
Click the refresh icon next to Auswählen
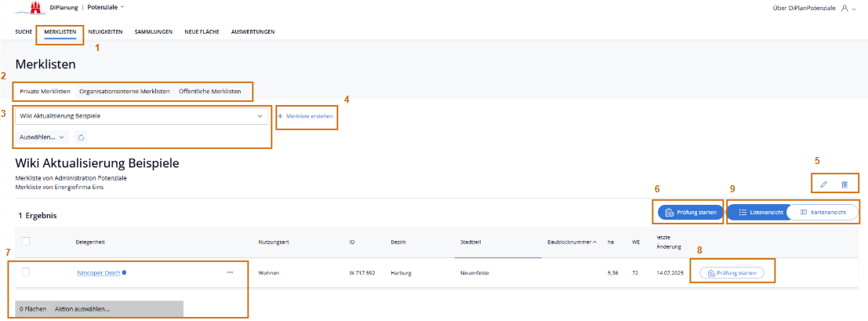click(81, 137)
